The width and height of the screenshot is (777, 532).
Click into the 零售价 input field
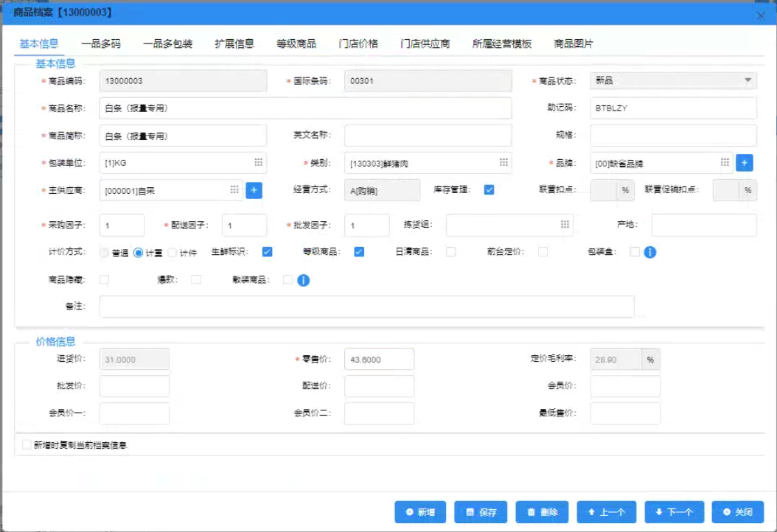click(x=379, y=359)
